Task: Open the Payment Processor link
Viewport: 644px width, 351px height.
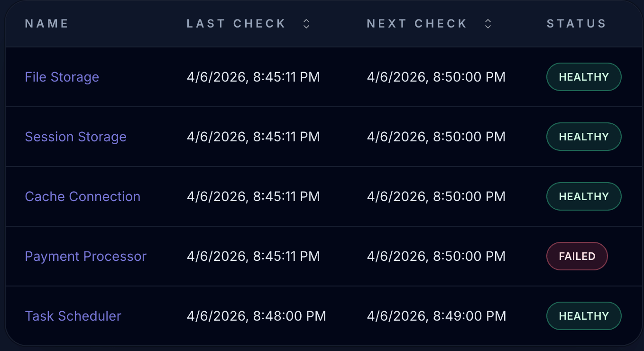Action: click(x=85, y=256)
